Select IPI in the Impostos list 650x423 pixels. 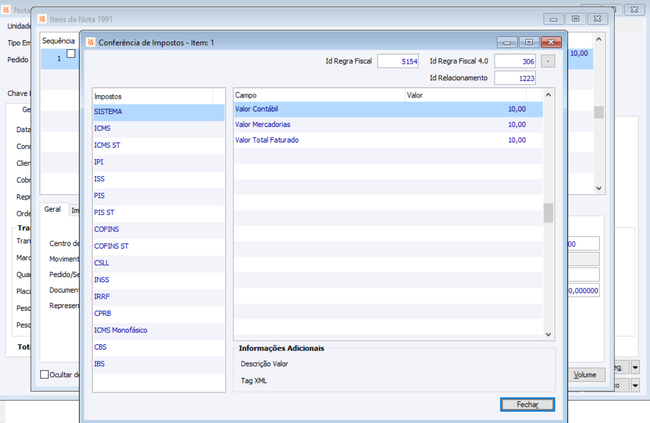(159, 162)
